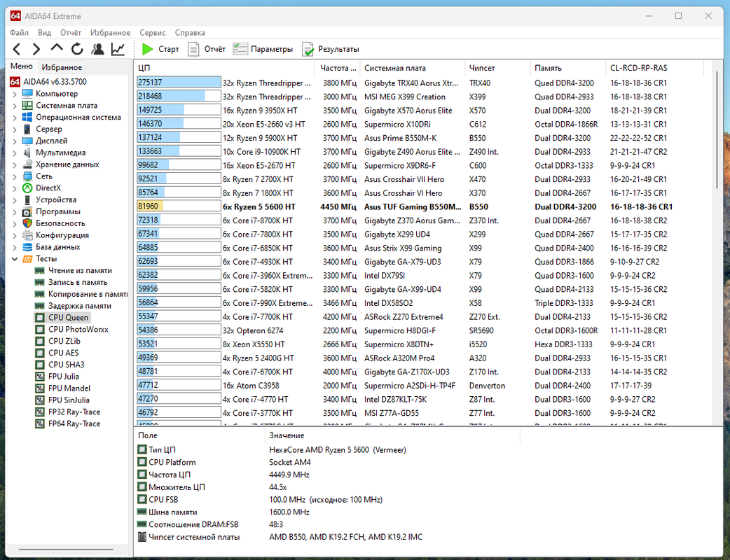Click the up-level arrow icon
The width and height of the screenshot is (730, 560).
point(57,48)
